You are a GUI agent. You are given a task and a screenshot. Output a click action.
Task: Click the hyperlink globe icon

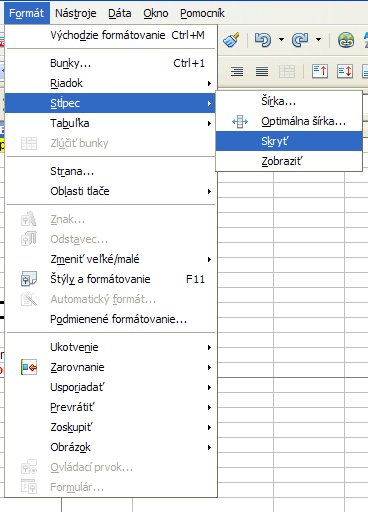(346, 40)
